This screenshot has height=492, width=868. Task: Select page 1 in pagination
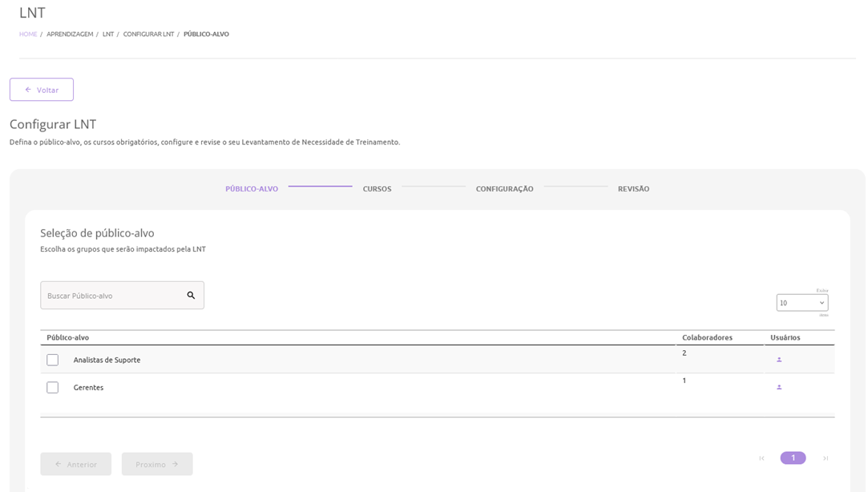(x=793, y=458)
